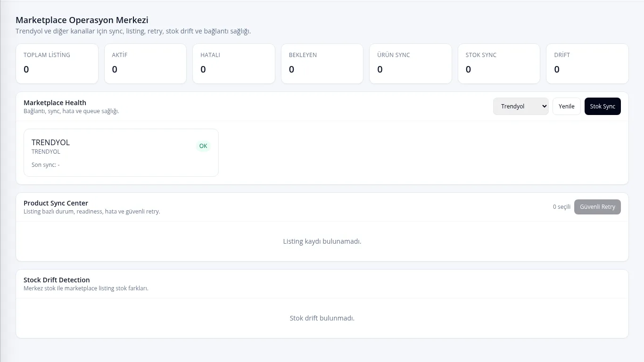This screenshot has width=644, height=362.
Task: Click the 'Stok drift bulunmadı.' message
Action: (x=322, y=318)
